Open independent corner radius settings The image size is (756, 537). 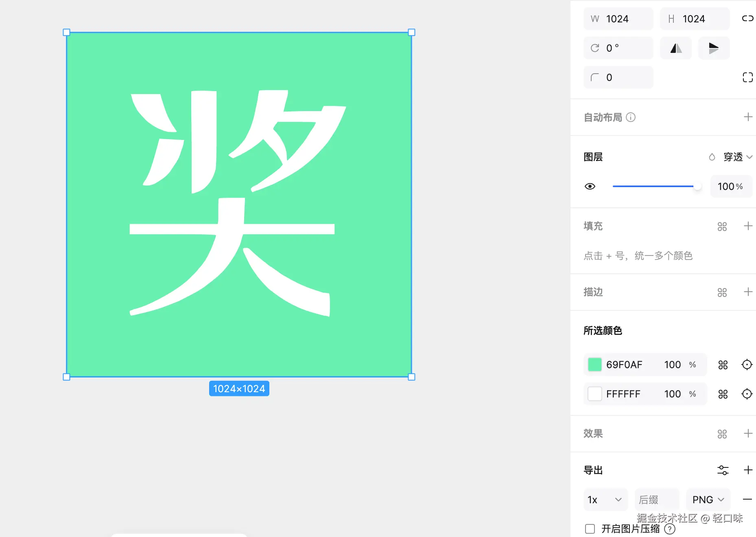[x=747, y=77]
